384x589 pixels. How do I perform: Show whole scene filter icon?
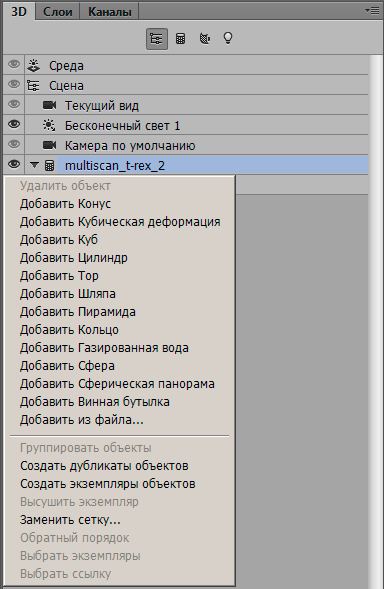[157, 39]
